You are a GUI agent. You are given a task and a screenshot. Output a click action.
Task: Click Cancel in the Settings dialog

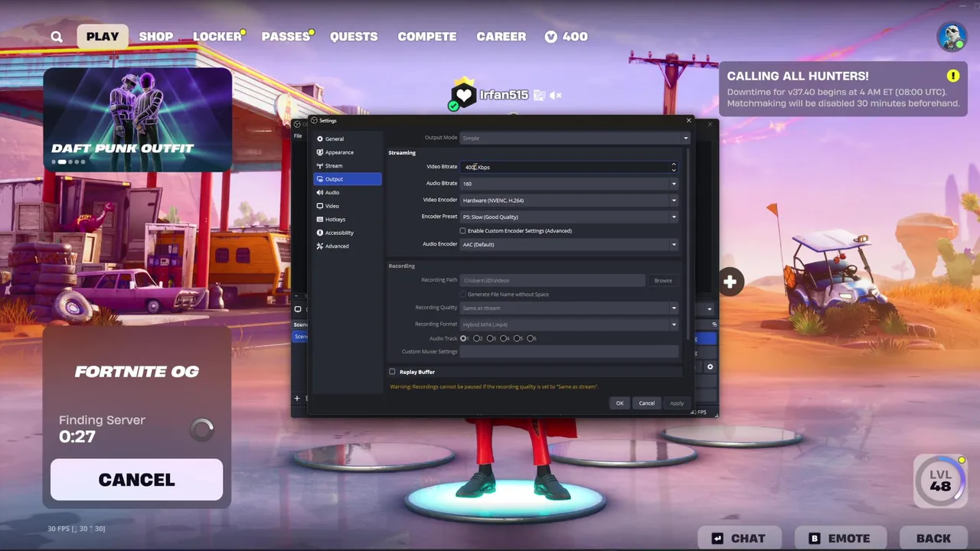(647, 403)
